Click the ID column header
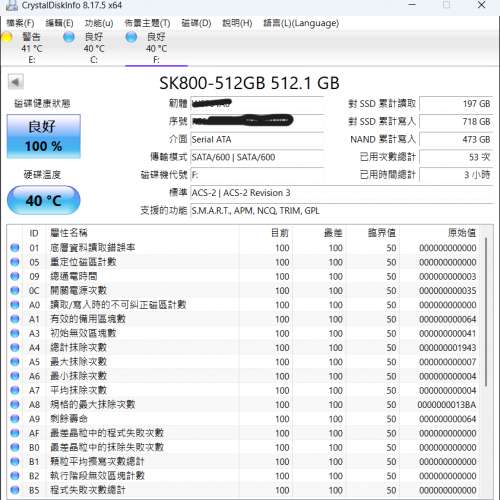Screen dimensions: 500x500 click(34, 233)
